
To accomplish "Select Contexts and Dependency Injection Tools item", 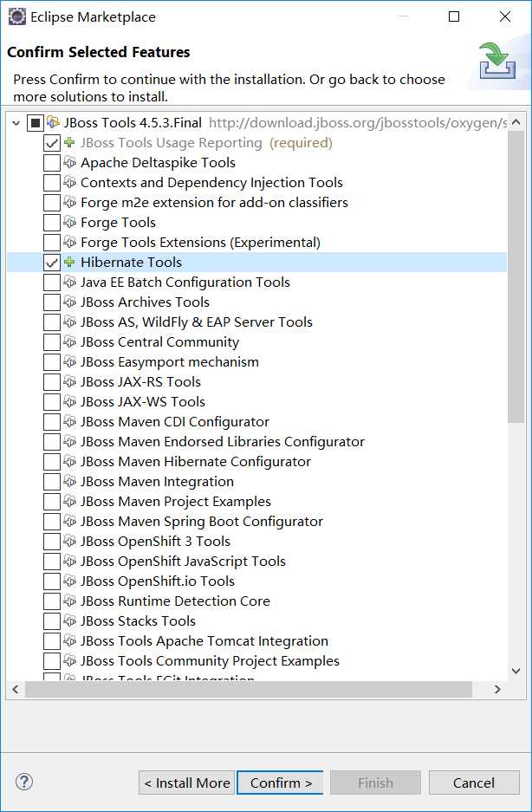I will [211, 183].
